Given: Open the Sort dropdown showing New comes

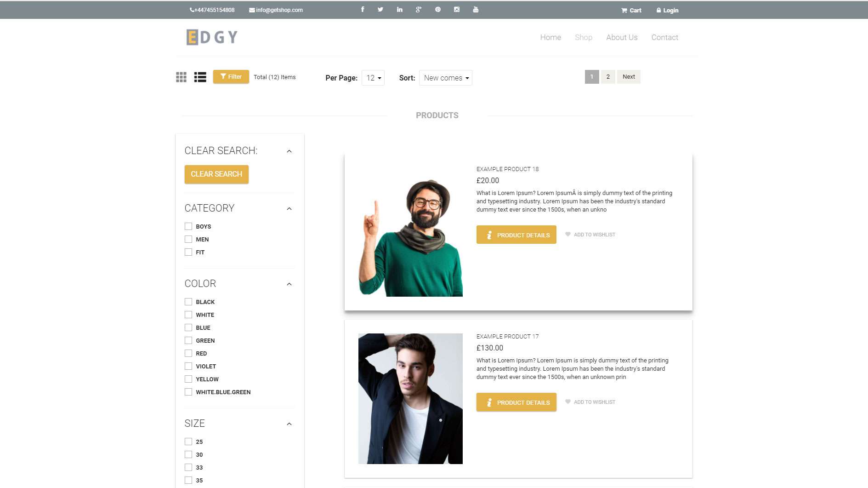Looking at the screenshot, I should [x=445, y=78].
